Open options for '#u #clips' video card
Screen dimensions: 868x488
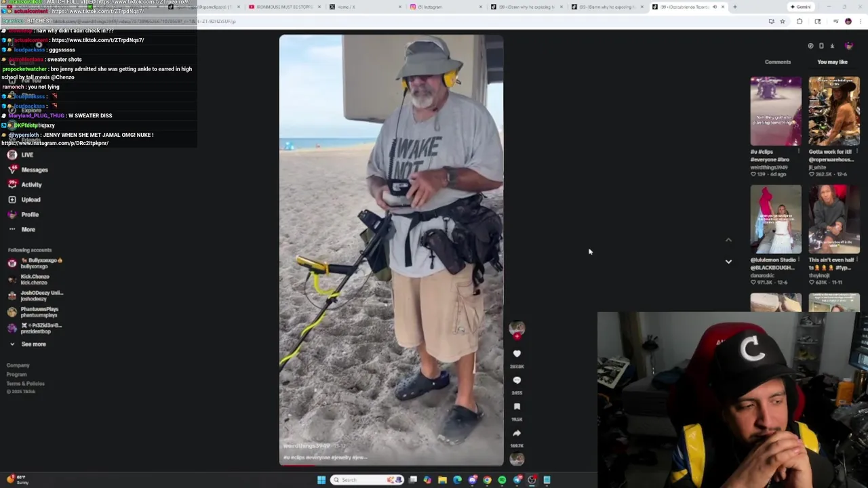799,151
